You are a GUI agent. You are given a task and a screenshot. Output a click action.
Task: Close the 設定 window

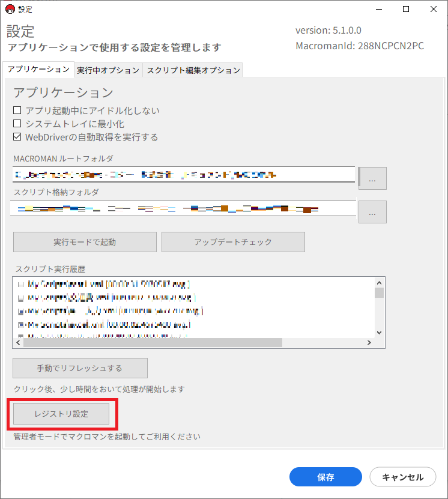434,9
